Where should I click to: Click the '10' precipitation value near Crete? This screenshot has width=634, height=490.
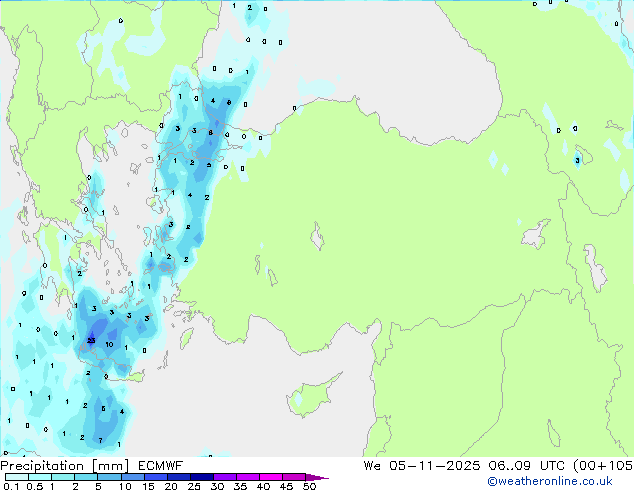pos(109,344)
